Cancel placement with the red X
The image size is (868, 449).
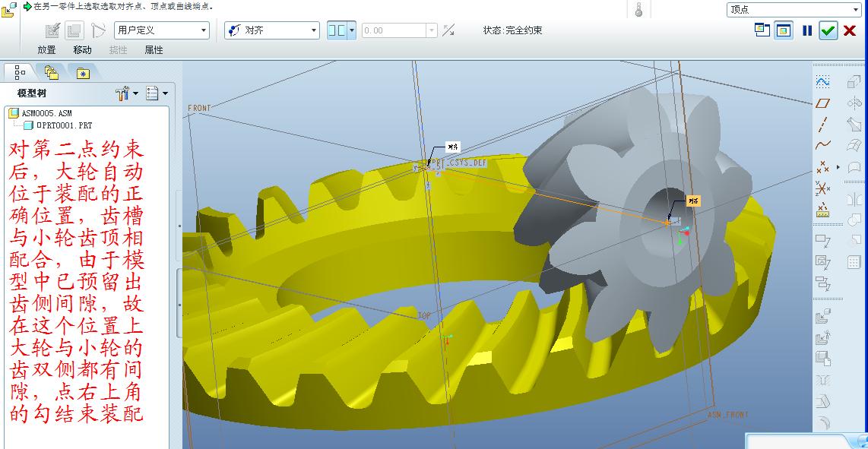[850, 31]
